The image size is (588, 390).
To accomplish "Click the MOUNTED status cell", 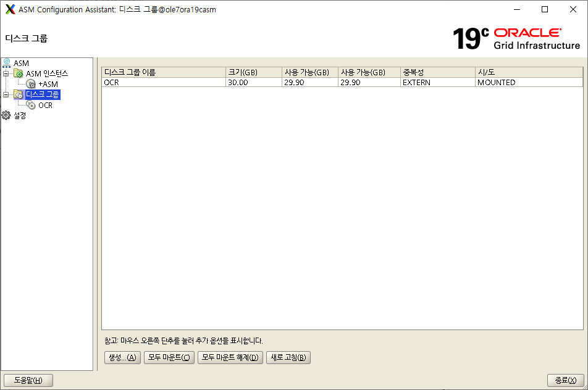I will (529, 83).
